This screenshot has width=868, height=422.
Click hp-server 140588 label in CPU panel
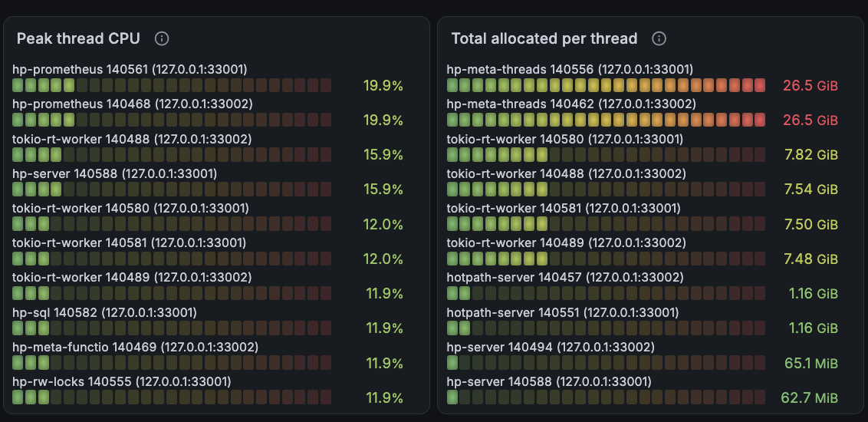click(x=114, y=173)
